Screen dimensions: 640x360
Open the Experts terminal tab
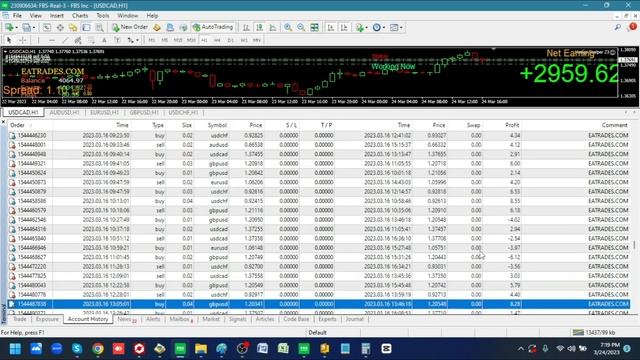point(327,319)
